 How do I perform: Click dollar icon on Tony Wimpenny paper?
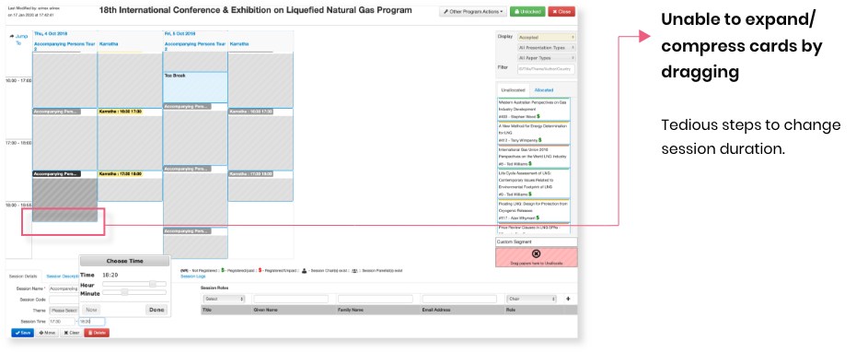pos(539,140)
